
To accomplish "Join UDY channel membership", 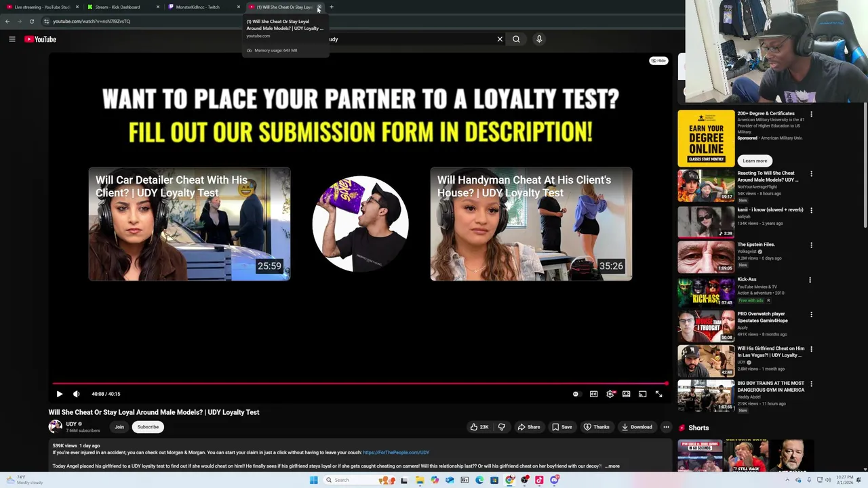I will pos(119,427).
